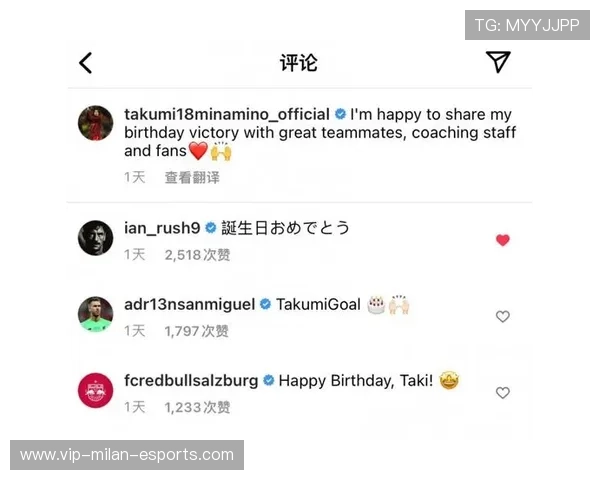
Task: View 1,233 likes on fcredbullsalzburg comment
Action: click(x=197, y=407)
